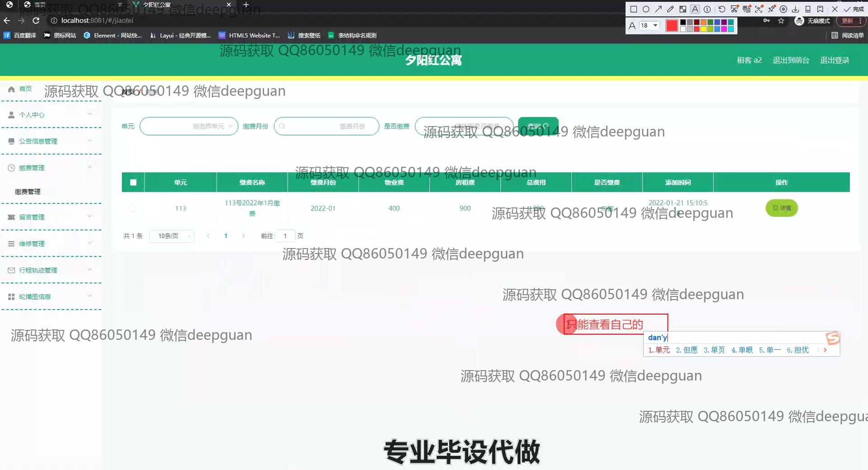The image size is (868, 470).
Task: Select the text annotation tool A
Action: pos(695,9)
